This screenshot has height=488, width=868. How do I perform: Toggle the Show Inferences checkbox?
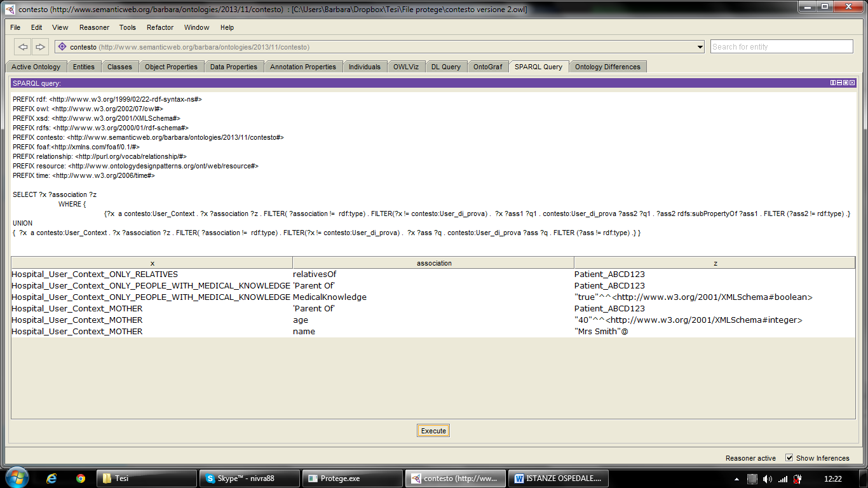(x=789, y=457)
